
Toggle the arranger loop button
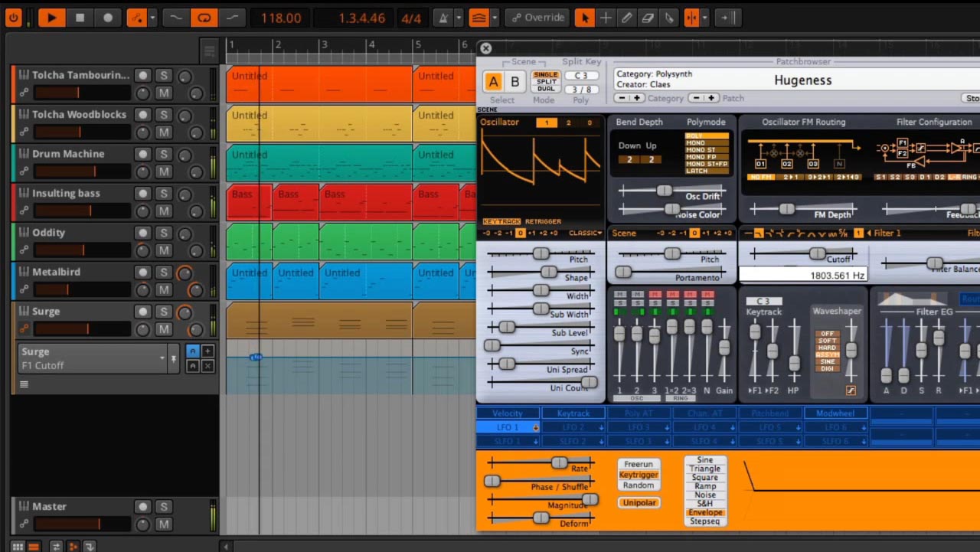click(x=204, y=18)
